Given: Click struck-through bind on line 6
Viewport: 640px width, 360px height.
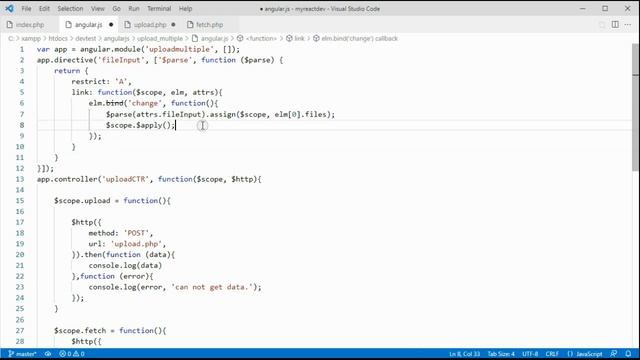Looking at the screenshot, I should tap(115, 103).
